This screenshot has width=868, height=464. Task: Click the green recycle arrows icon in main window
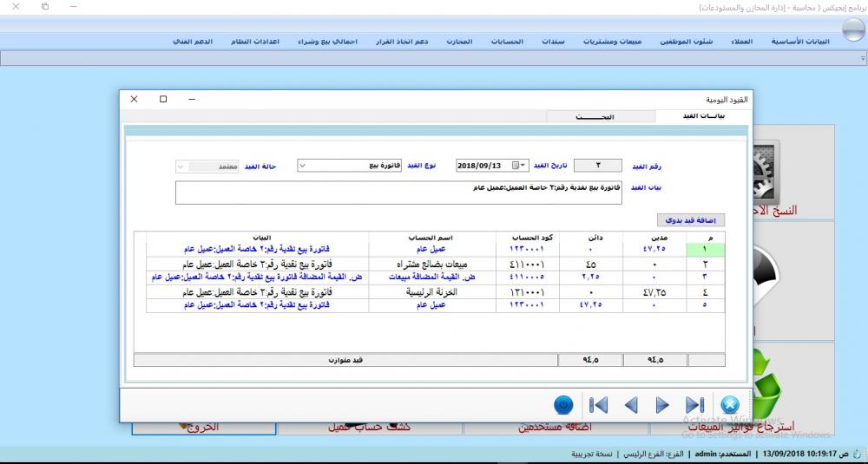coord(766,382)
